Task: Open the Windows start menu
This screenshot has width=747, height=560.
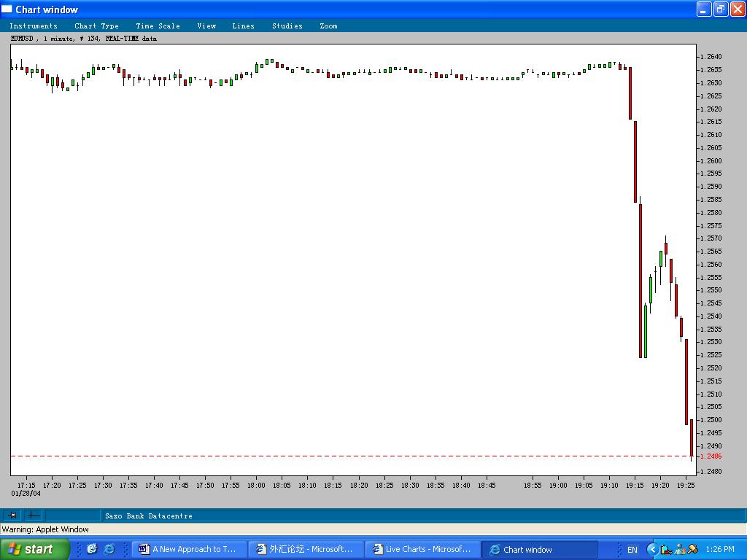Action: pos(35,549)
